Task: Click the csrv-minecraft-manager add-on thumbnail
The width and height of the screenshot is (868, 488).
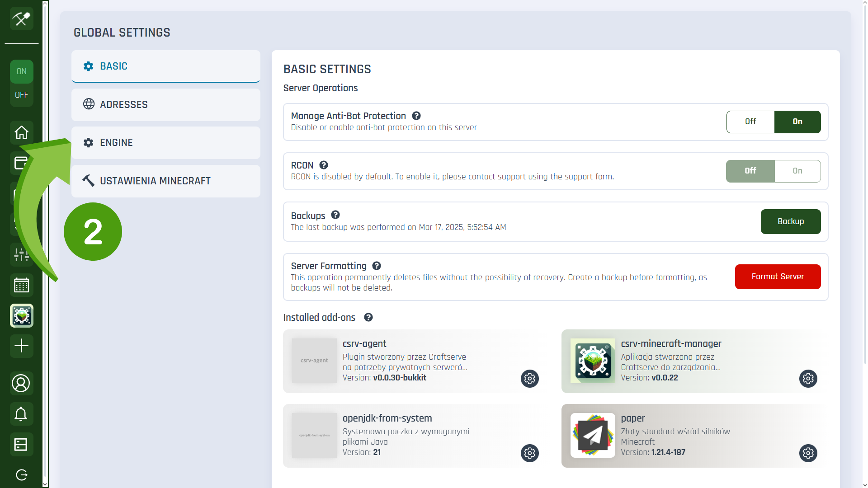Action: [x=593, y=361]
